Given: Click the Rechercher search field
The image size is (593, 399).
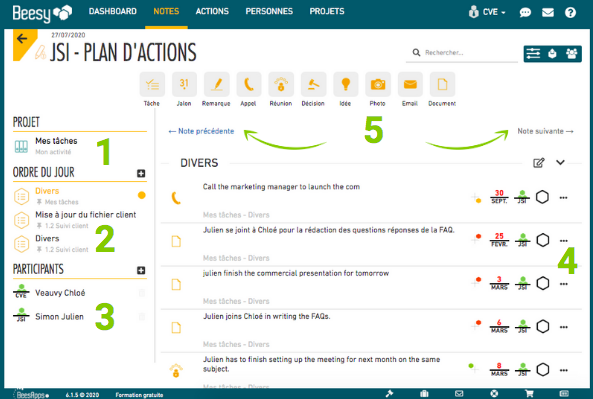Looking at the screenshot, I should 462,53.
